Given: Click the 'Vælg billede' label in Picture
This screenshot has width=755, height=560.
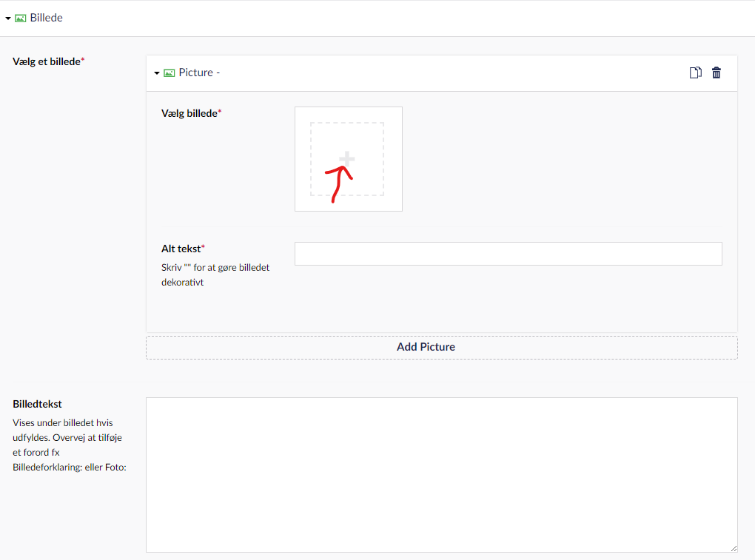Looking at the screenshot, I should (191, 113).
